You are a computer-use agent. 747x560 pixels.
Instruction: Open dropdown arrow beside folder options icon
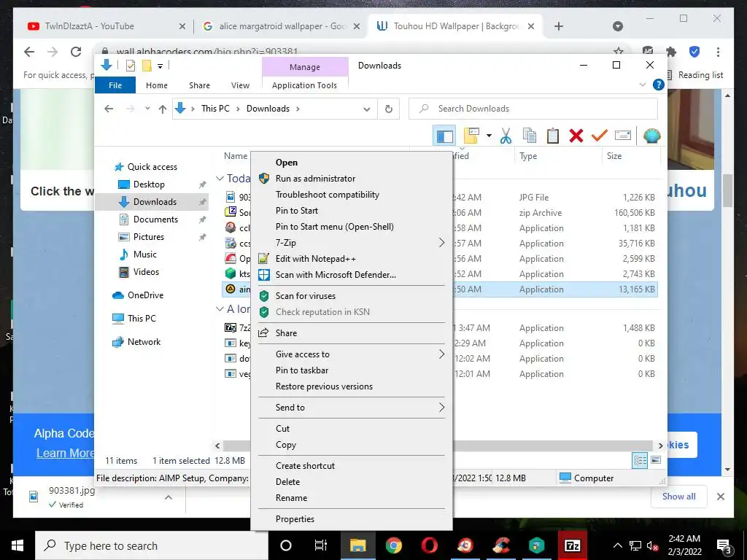point(489,136)
